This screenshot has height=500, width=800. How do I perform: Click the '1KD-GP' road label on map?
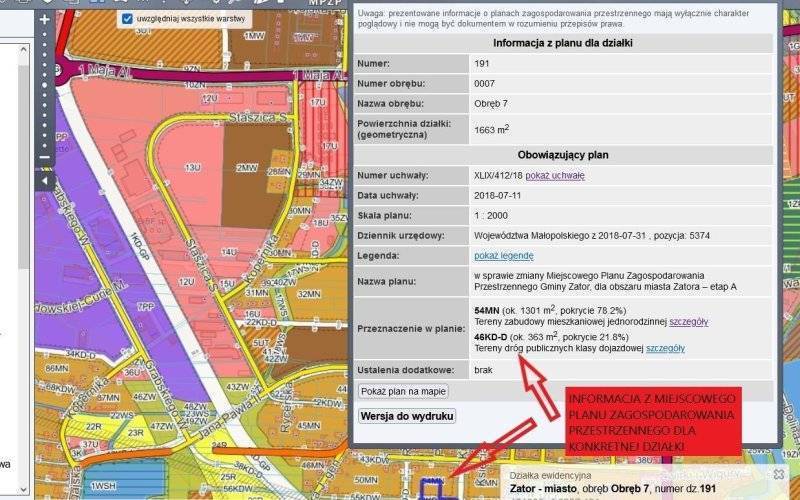139,247
